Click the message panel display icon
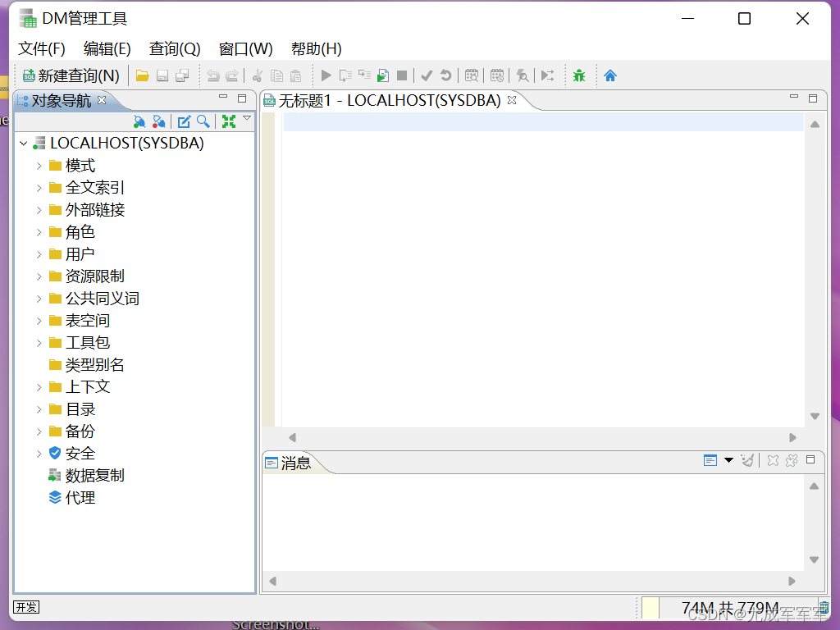The height and width of the screenshot is (630, 840). 710,460
